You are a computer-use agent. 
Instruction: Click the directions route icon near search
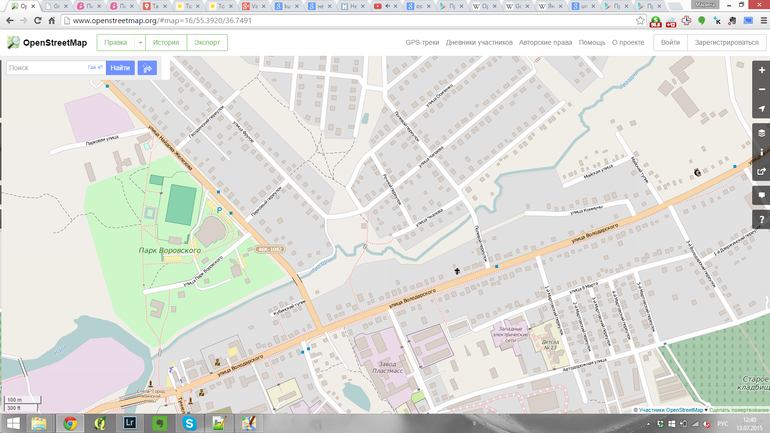pyautogui.click(x=147, y=68)
